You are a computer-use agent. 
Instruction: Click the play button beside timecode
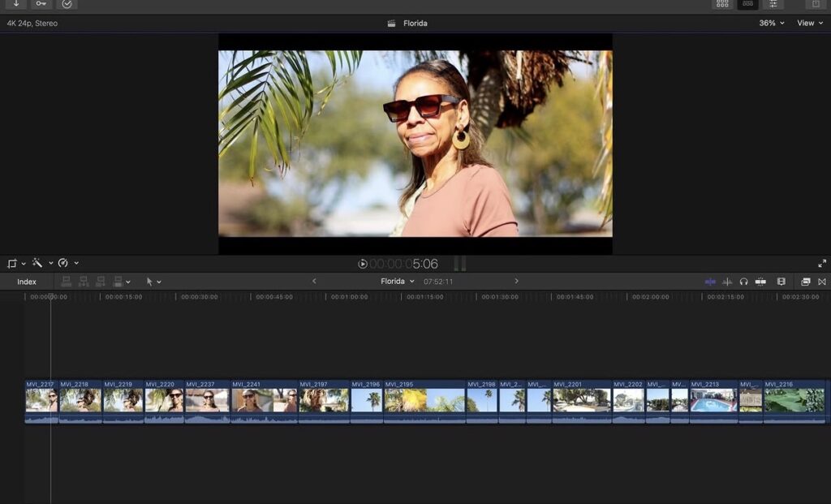[363, 264]
